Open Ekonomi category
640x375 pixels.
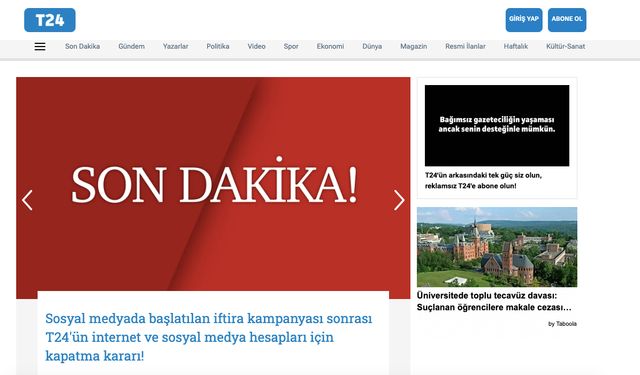(330, 47)
